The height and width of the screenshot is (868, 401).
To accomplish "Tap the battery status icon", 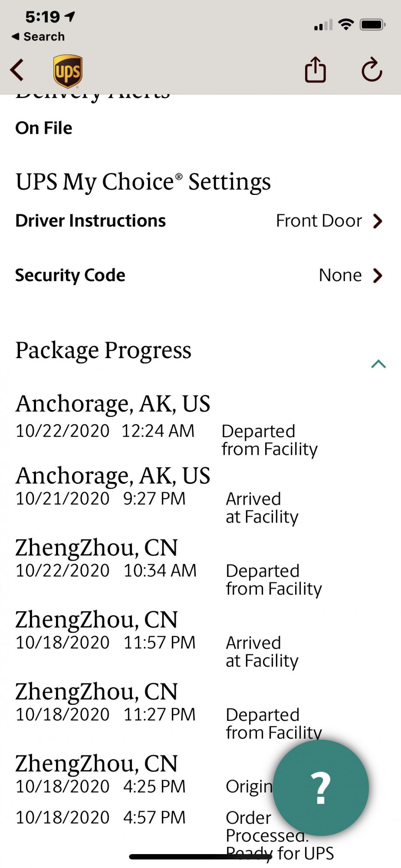I will coord(373,24).
